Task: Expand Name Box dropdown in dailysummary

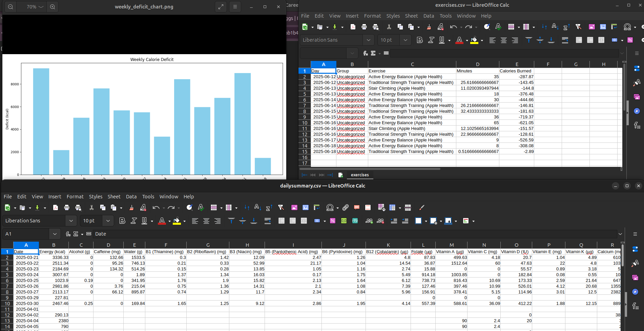Action: (x=55, y=234)
